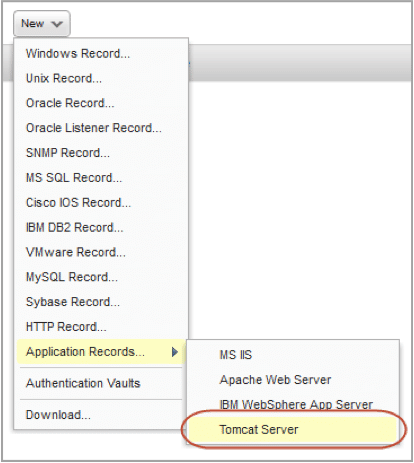Pick MySQL Record from menu
The image size is (414, 463).
[x=72, y=277]
